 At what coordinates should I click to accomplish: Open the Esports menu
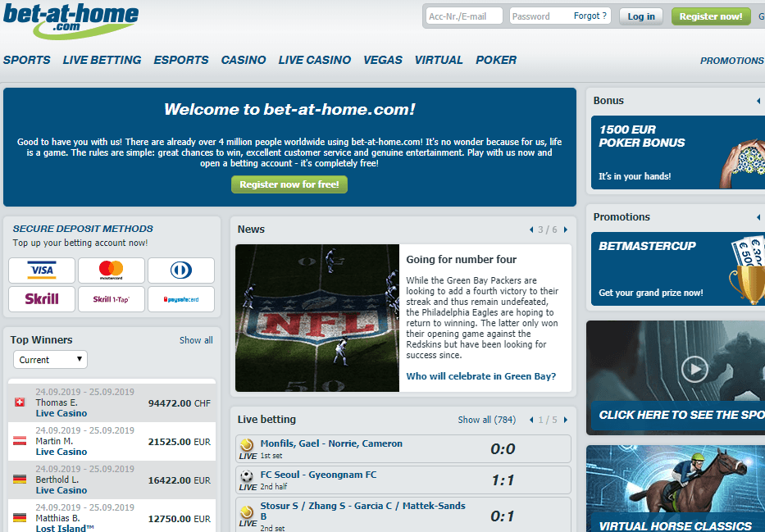coord(181,60)
